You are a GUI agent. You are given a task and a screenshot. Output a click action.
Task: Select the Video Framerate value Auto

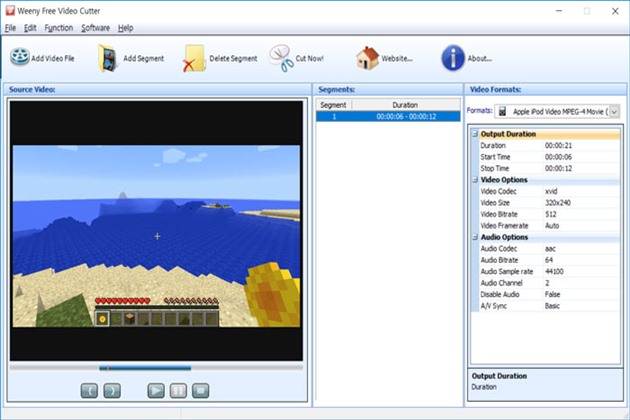tap(552, 225)
